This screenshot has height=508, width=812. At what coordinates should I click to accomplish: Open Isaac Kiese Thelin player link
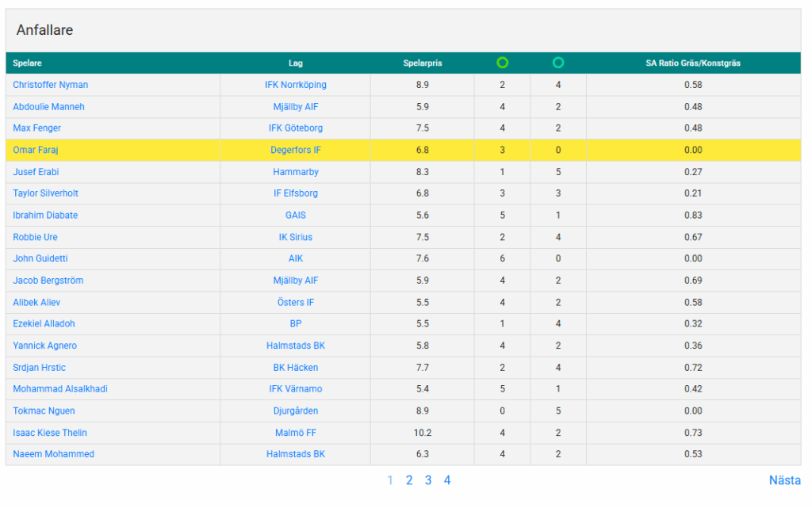click(x=50, y=433)
